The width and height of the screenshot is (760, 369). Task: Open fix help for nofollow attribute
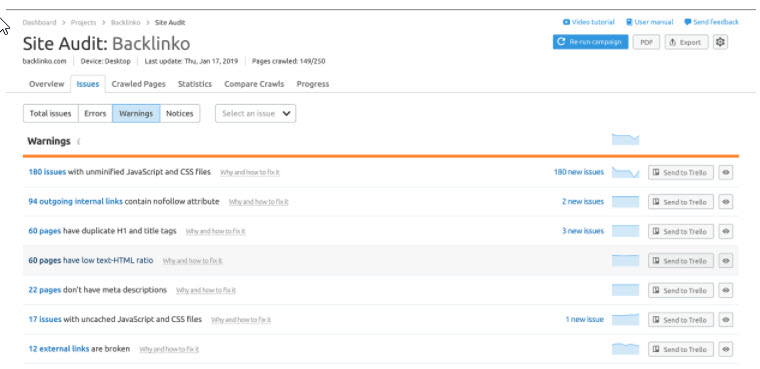click(258, 202)
